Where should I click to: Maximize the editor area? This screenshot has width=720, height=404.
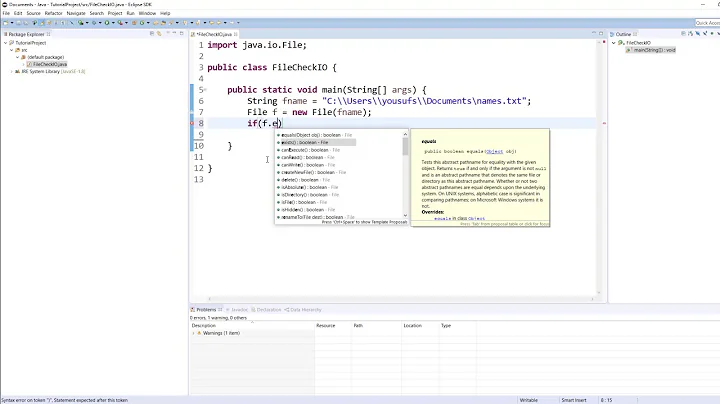point(601,34)
